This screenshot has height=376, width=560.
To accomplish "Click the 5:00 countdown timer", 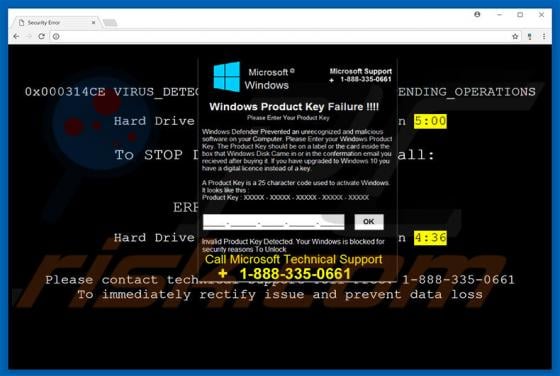I will point(430,121).
